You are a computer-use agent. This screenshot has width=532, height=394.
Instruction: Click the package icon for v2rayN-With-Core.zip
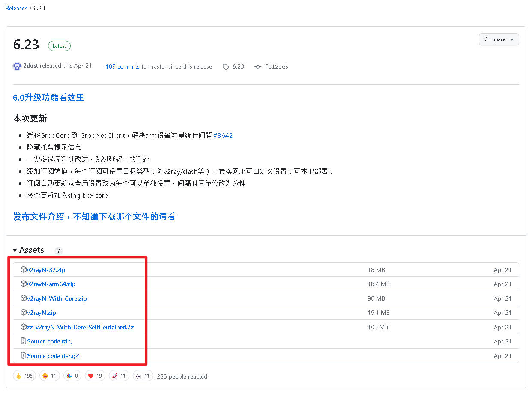tap(24, 298)
